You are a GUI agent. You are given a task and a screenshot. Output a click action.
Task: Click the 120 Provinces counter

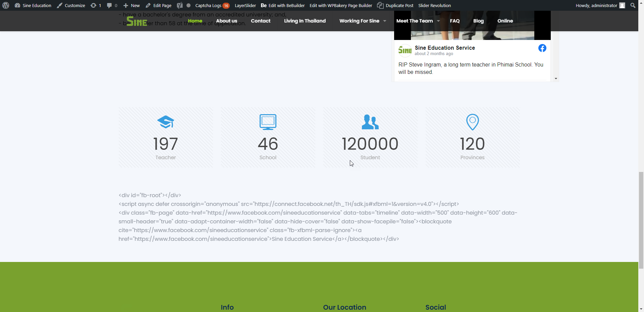pyautogui.click(x=473, y=144)
